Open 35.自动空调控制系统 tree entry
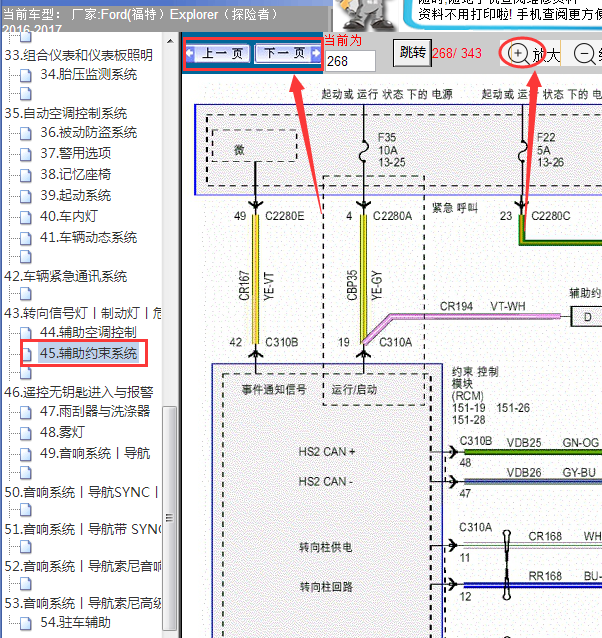 click(x=65, y=113)
